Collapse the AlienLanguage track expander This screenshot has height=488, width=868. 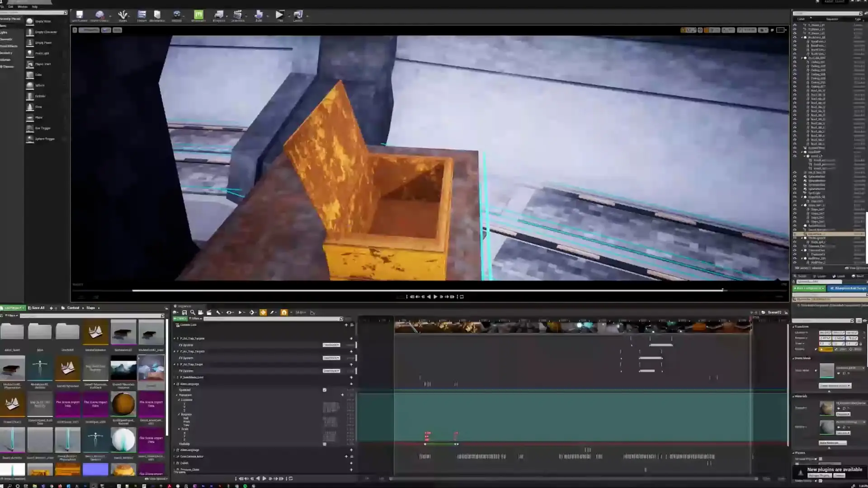point(175,384)
